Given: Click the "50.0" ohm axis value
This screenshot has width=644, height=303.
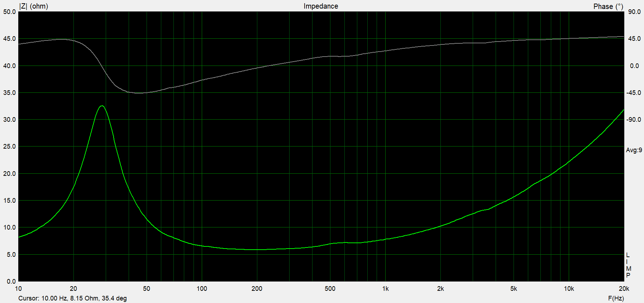Looking at the screenshot, I should pyautogui.click(x=10, y=12).
